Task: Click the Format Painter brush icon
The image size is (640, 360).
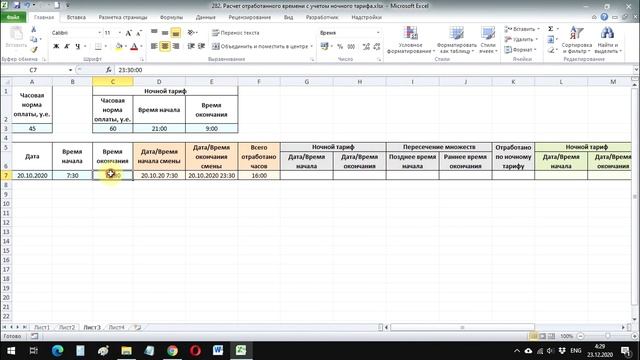Action: [34, 49]
